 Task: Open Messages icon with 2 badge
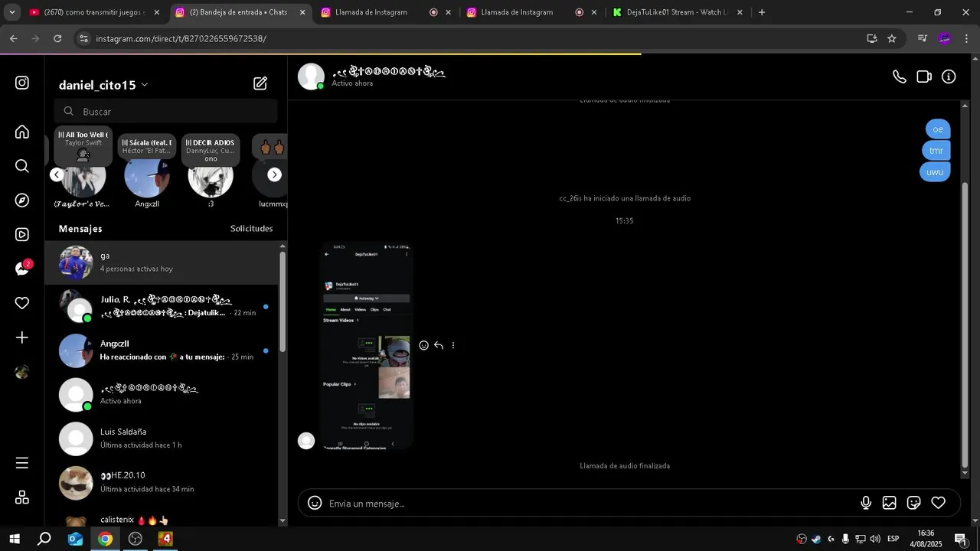pos(23,269)
